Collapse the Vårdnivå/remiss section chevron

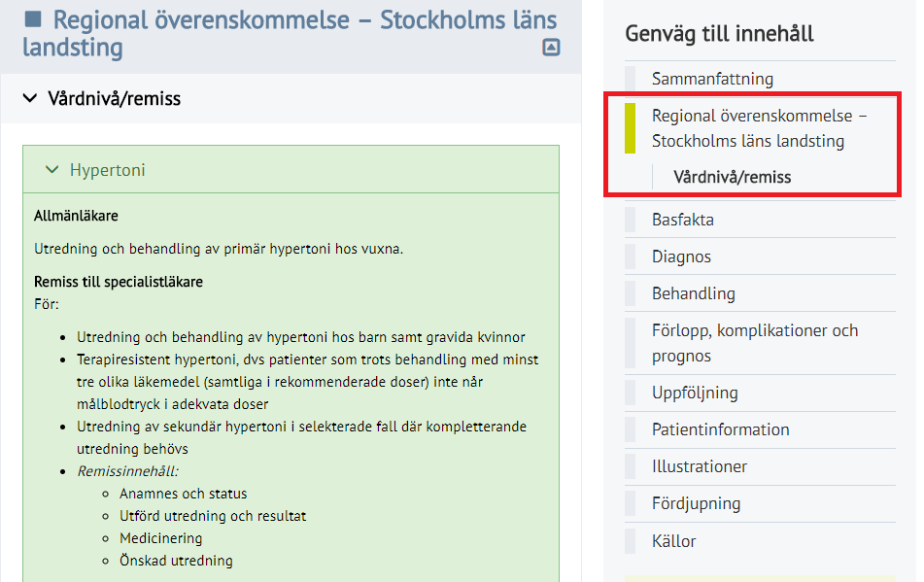coord(29,98)
